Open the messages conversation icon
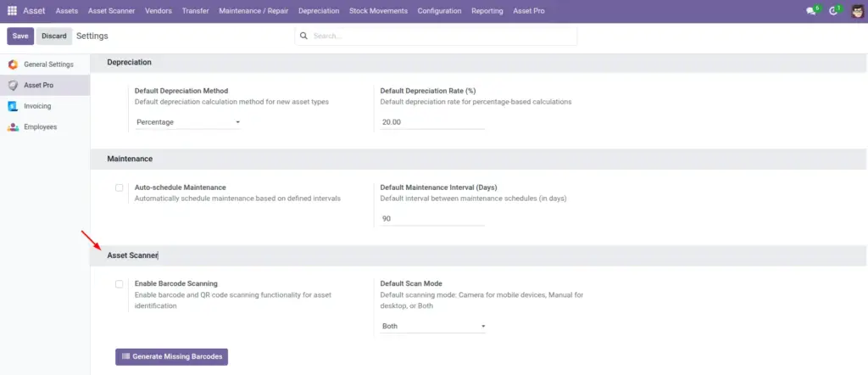The image size is (868, 375). click(x=813, y=10)
